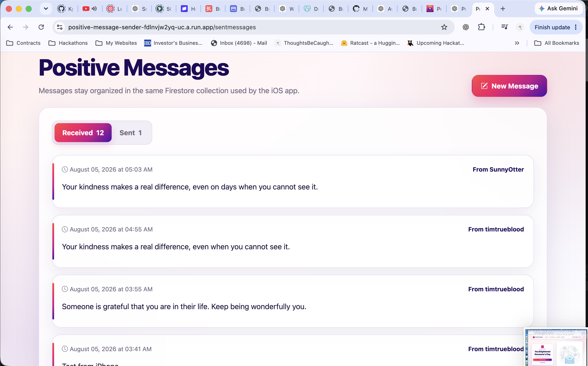
Task: Click the New Message button
Action: (509, 86)
